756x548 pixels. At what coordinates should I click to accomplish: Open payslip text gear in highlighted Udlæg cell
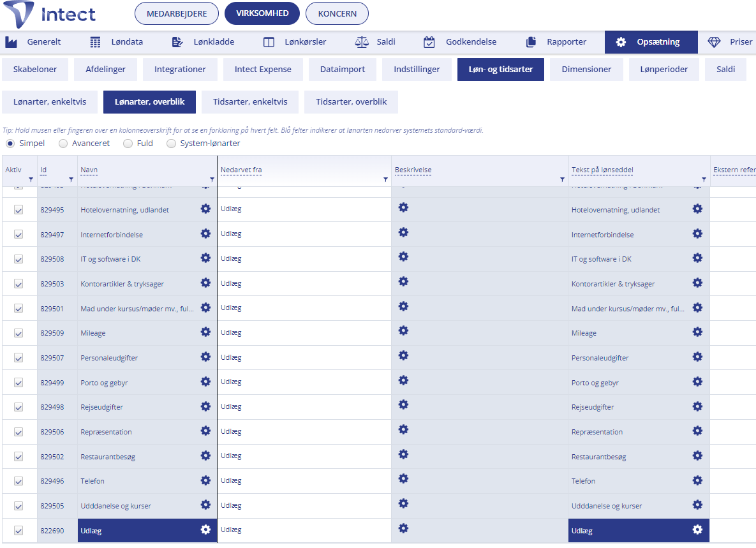pos(697,529)
